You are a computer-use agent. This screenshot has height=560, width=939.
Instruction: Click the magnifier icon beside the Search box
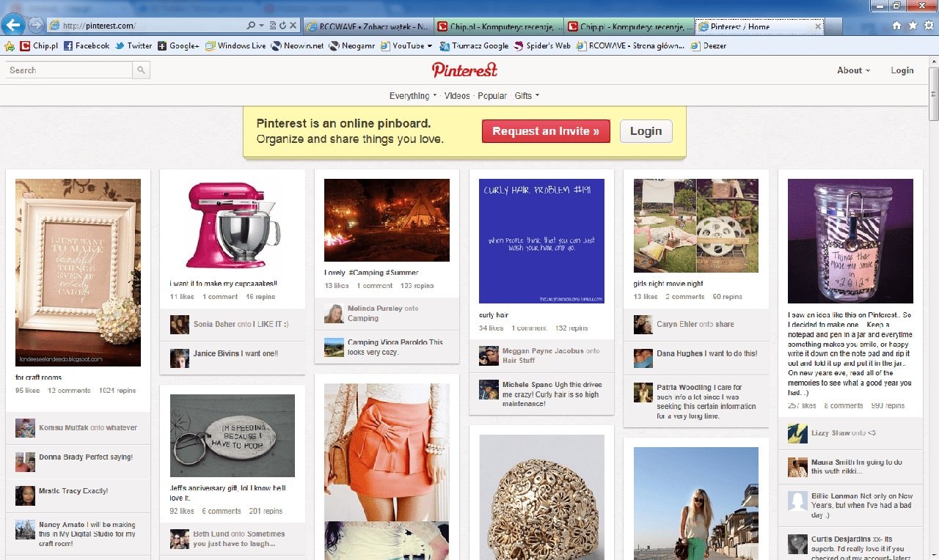pos(139,70)
